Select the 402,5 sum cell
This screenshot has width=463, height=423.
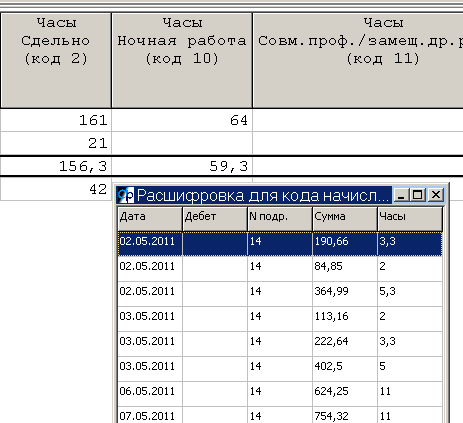pyautogui.click(x=345, y=369)
